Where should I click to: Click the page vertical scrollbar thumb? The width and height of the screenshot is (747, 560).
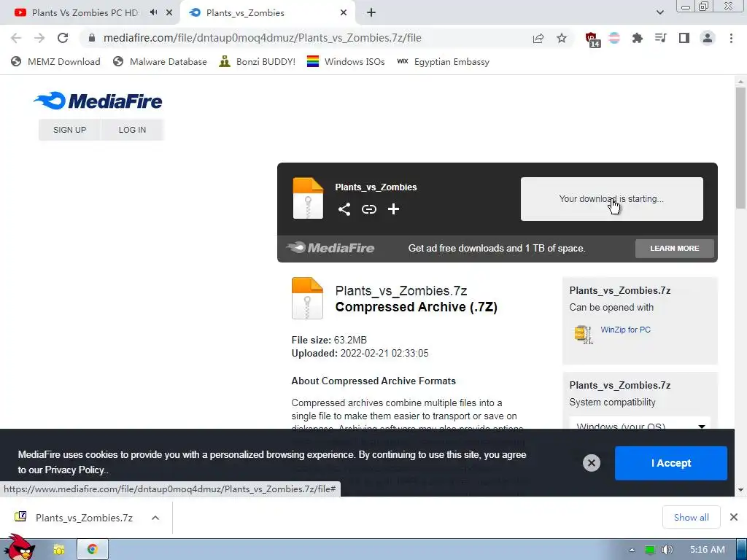pos(740,147)
